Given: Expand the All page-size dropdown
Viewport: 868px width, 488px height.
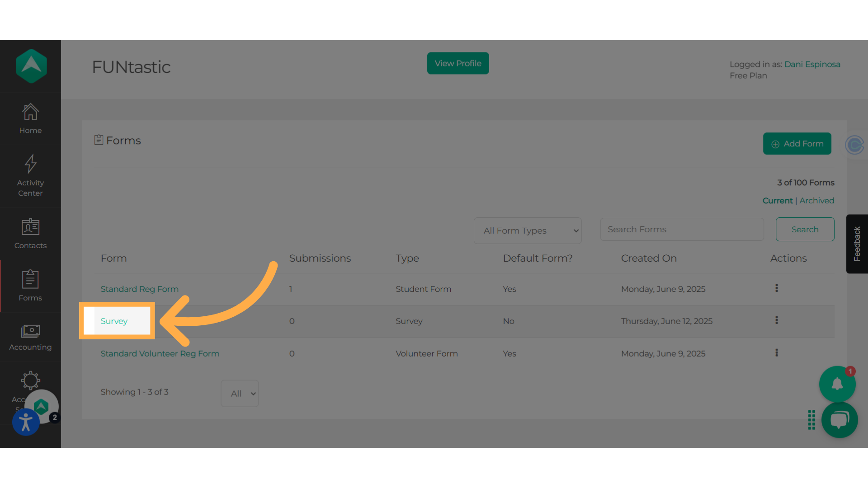Looking at the screenshot, I should click(240, 393).
